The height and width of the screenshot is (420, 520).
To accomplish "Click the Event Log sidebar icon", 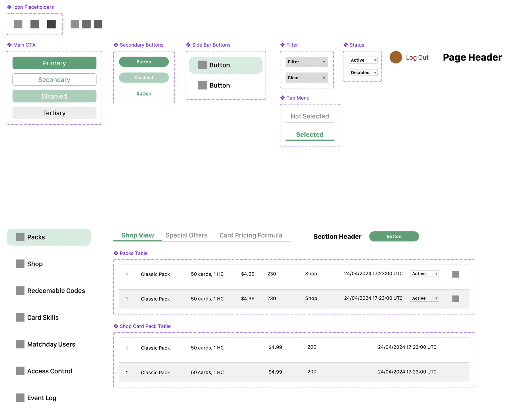I will [x=20, y=398].
